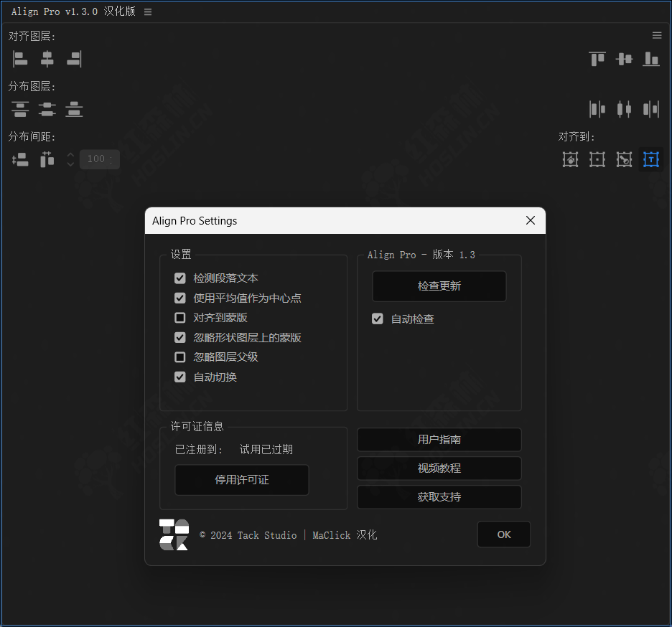
Task: Select the align-to-composition center point icon
Action: pos(597,159)
